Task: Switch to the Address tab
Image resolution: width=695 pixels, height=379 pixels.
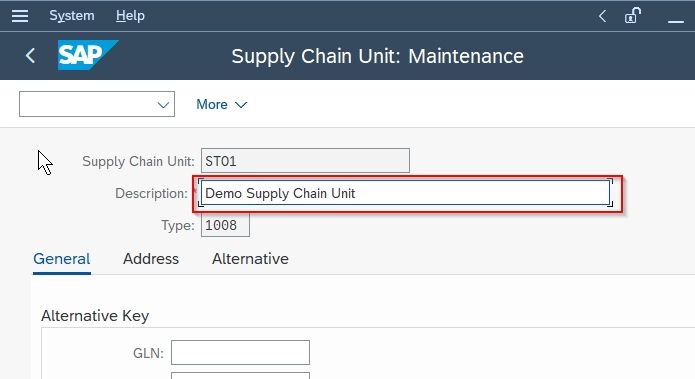Action: click(151, 258)
